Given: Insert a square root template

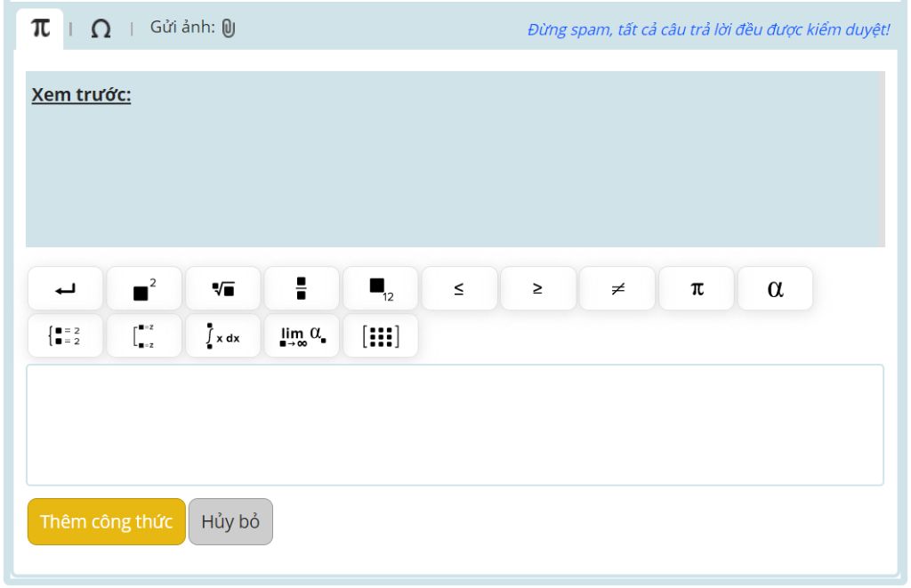Looking at the screenshot, I should (223, 288).
